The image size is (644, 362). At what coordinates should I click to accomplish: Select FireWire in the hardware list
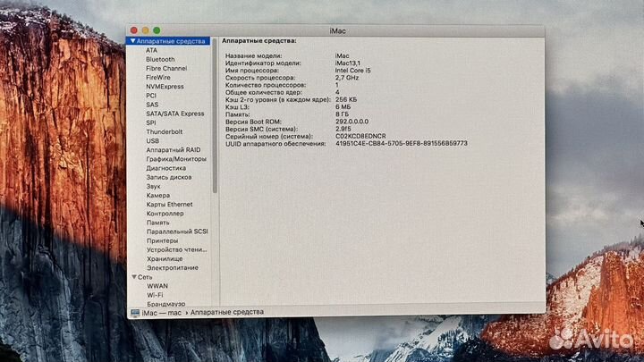click(158, 77)
